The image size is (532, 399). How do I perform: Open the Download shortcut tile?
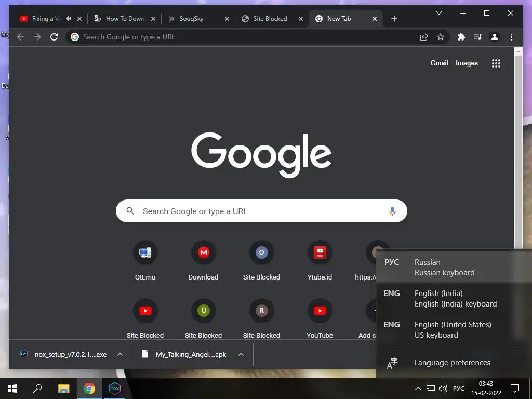click(x=203, y=261)
